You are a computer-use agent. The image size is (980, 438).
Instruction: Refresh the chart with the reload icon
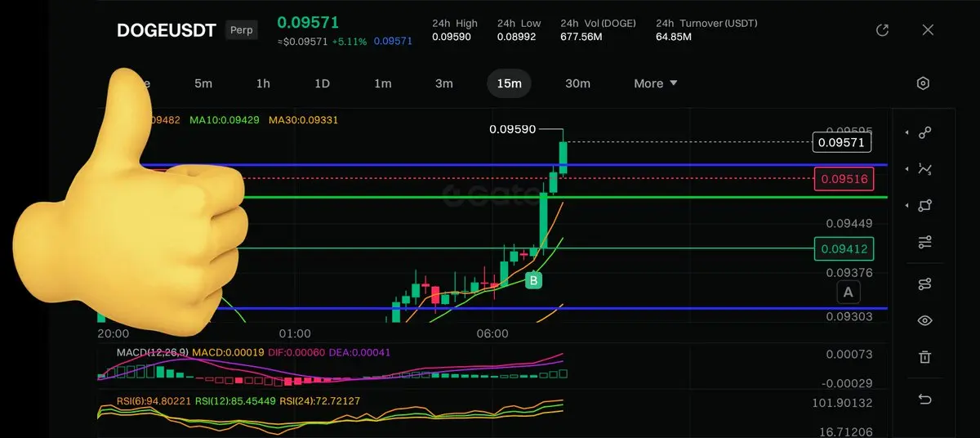coord(882,30)
